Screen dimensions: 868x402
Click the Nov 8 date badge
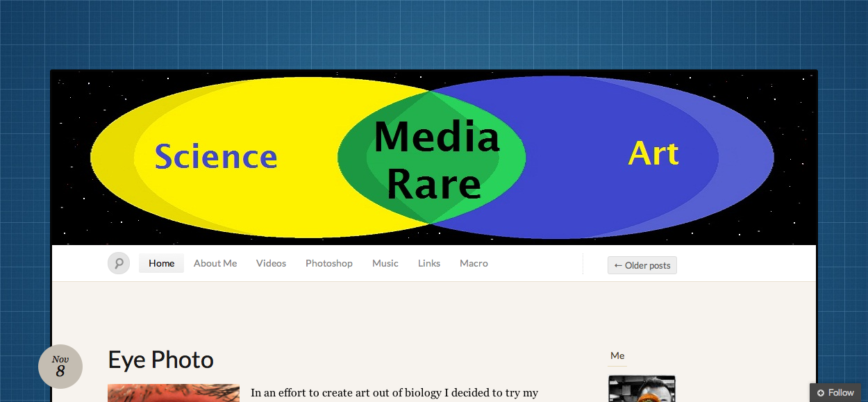pyautogui.click(x=60, y=366)
